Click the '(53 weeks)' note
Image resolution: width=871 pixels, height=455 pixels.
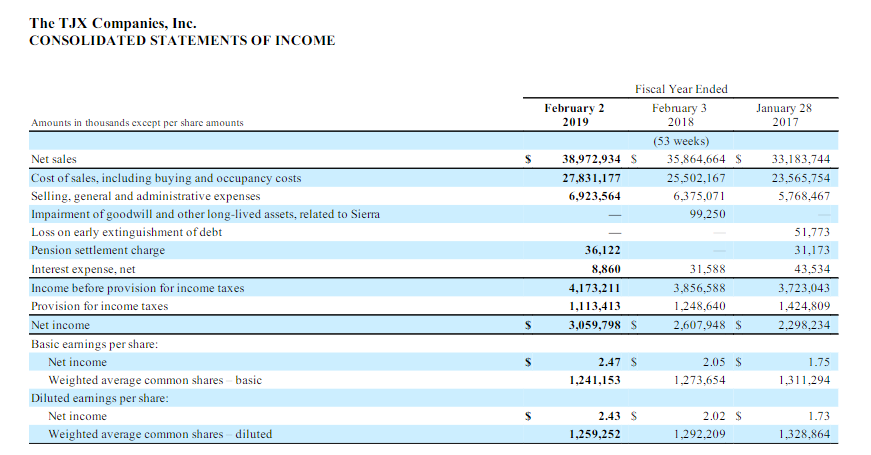point(681,141)
